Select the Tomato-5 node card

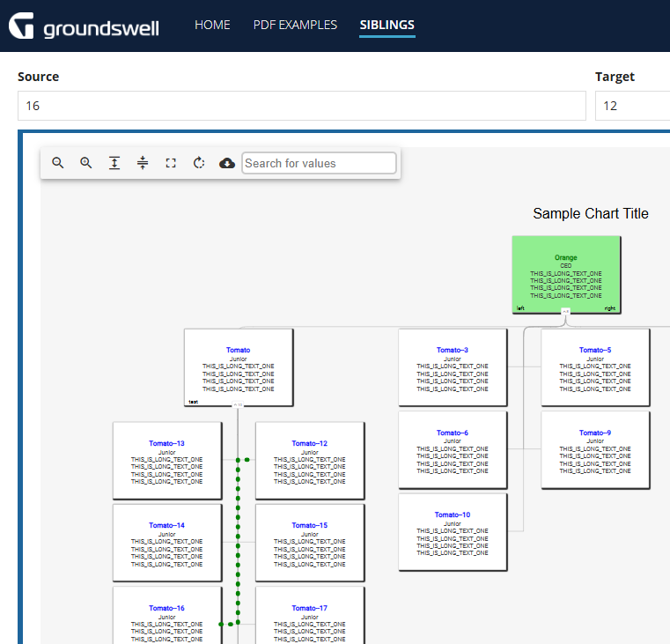(595, 367)
